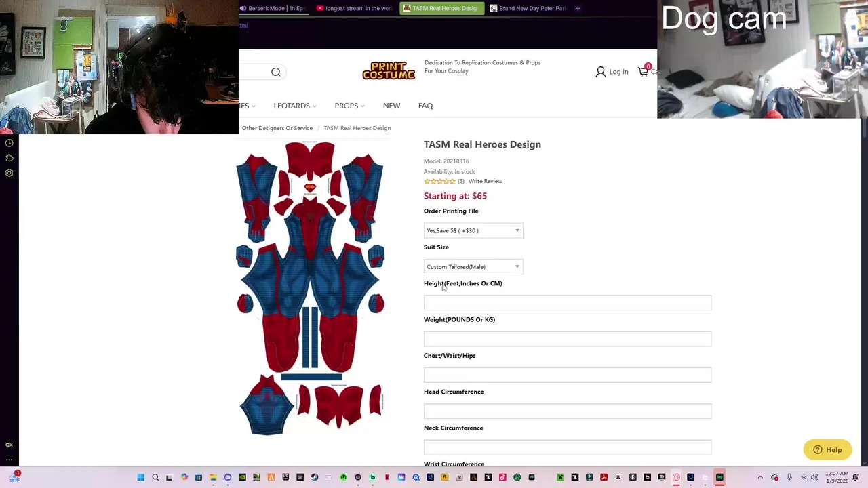The height and width of the screenshot is (488, 868).
Task: Click the Windows Start button
Action: [140, 477]
